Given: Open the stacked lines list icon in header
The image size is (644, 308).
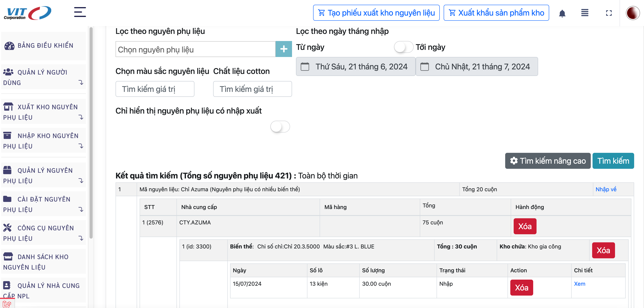Looking at the screenshot, I should point(584,13).
